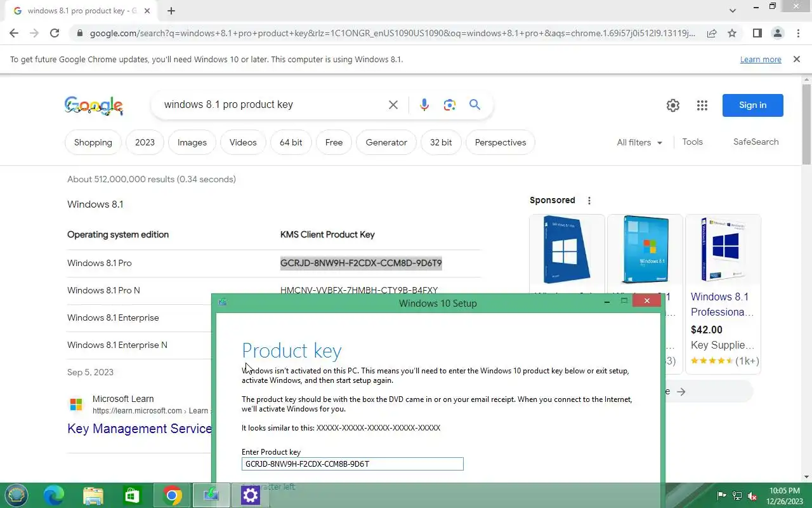
Task: Switch to Videos results
Action: (x=243, y=142)
